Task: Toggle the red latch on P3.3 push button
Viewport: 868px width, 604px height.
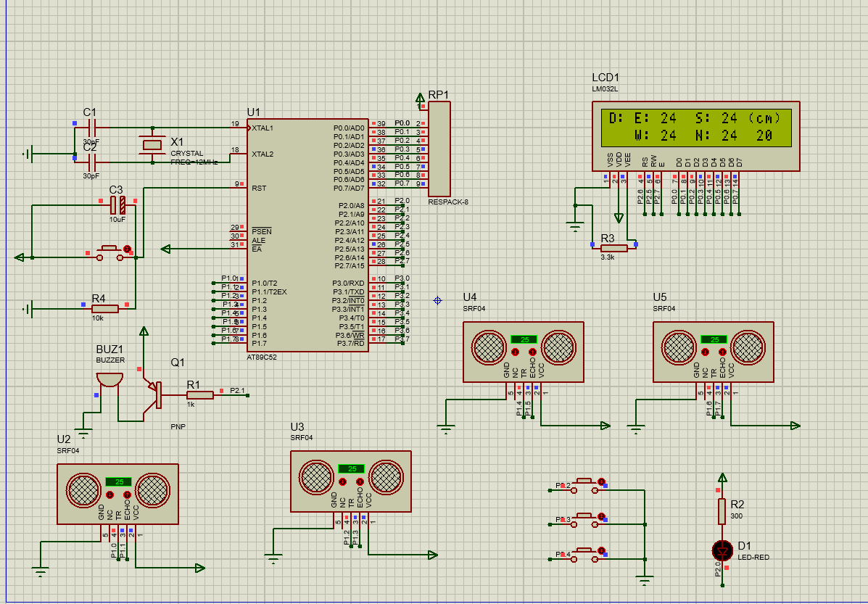Action: pos(601,516)
